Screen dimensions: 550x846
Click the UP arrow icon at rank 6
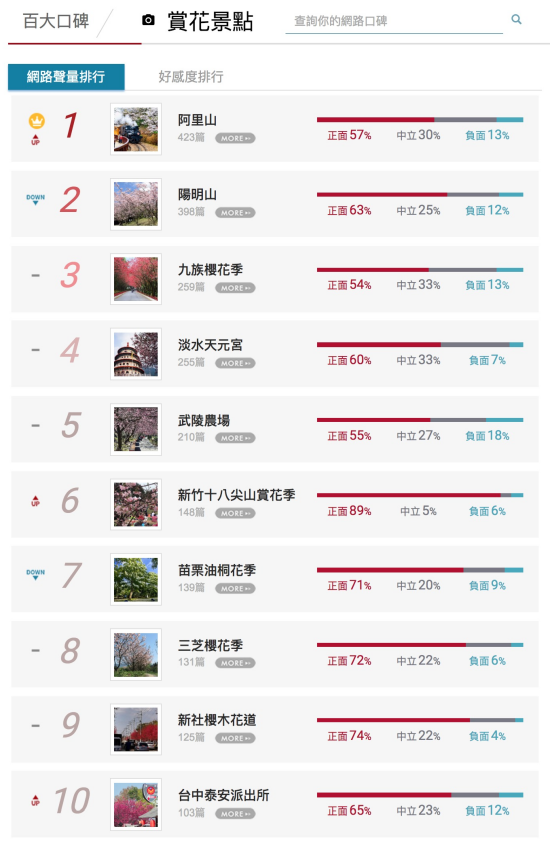pos(36,501)
